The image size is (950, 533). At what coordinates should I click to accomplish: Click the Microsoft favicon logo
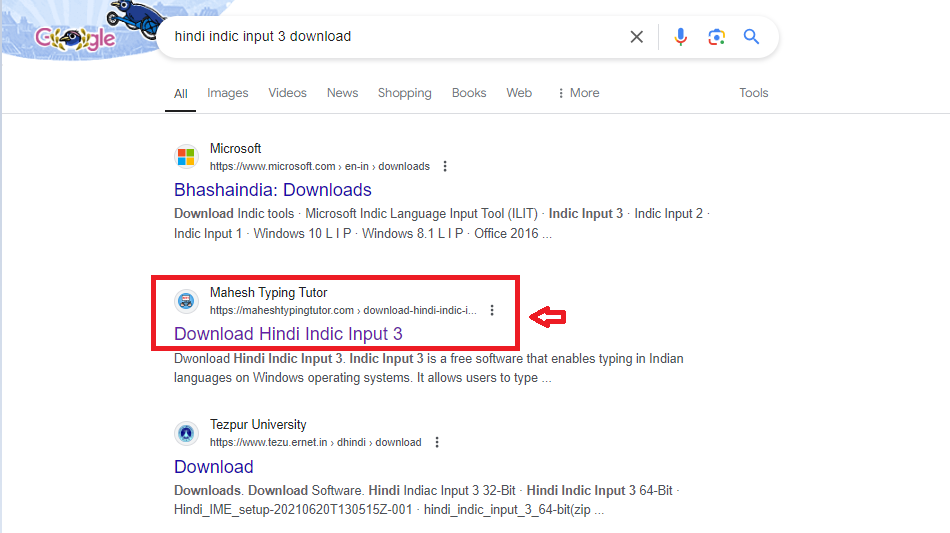(186, 157)
